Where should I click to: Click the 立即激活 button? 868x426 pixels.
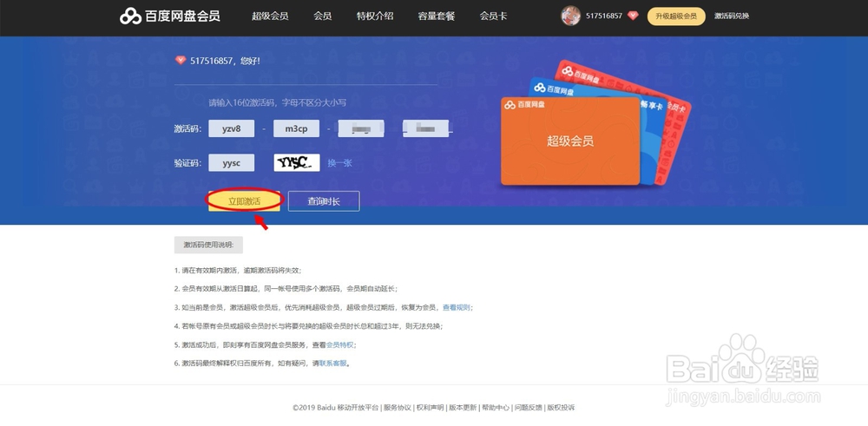pos(244,201)
